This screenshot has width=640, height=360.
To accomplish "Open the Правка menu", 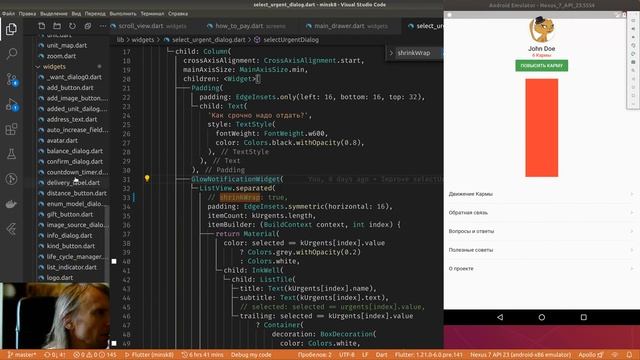I will tap(27, 13).
